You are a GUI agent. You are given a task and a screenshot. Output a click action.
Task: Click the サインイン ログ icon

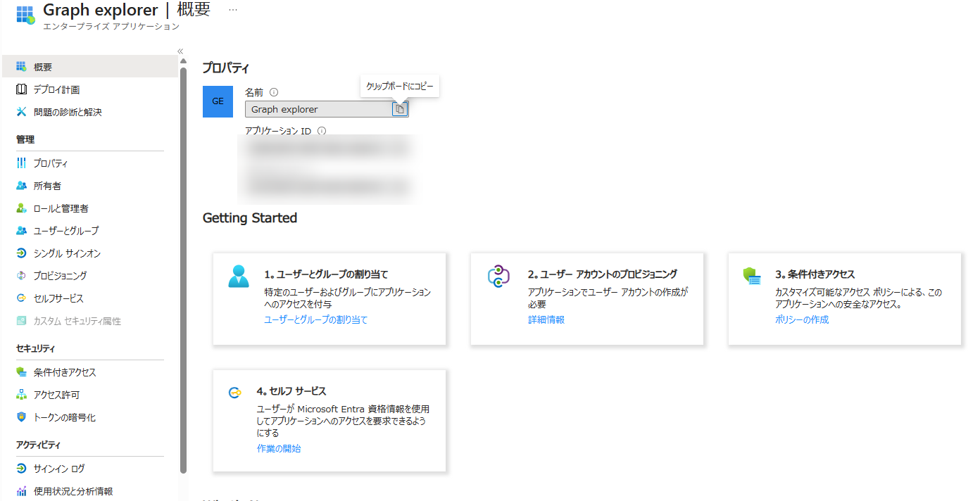click(21, 469)
